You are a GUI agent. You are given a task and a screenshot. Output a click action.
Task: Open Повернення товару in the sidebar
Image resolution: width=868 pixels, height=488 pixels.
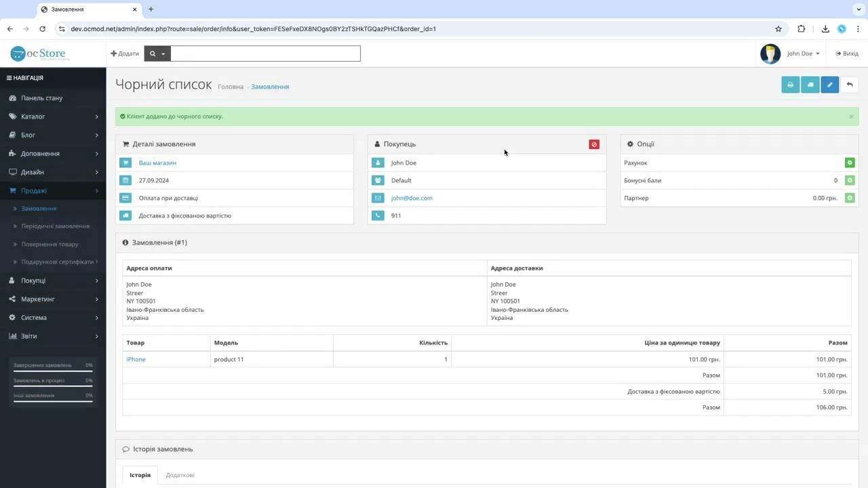[x=50, y=244]
